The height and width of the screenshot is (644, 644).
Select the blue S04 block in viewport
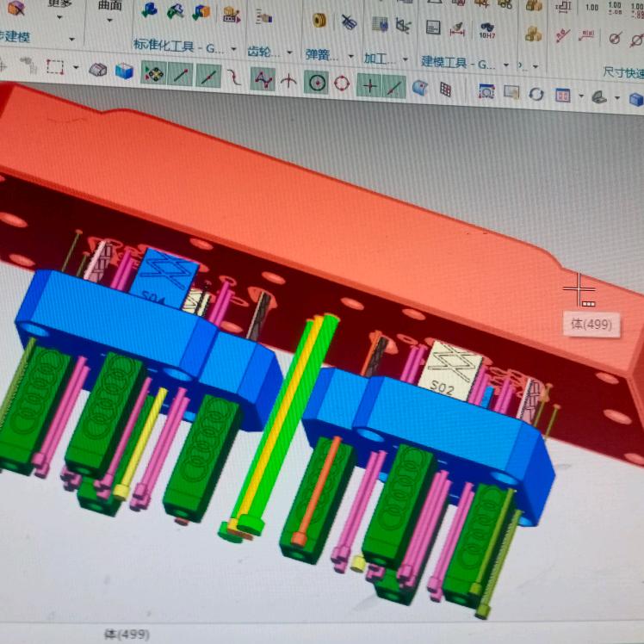[x=164, y=277]
